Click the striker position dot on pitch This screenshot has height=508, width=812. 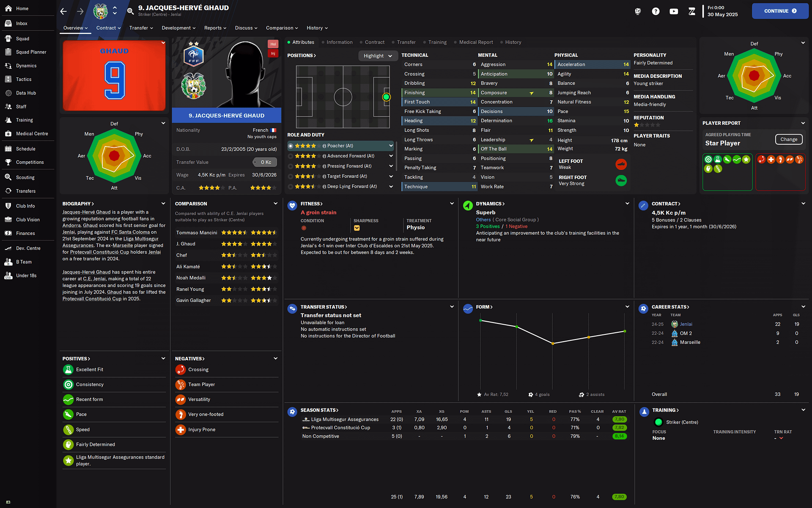pyautogui.click(x=386, y=97)
